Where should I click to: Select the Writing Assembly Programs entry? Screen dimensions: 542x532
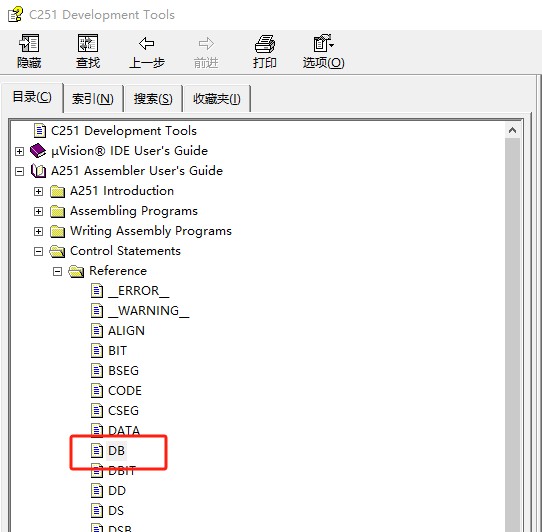[x=151, y=231]
